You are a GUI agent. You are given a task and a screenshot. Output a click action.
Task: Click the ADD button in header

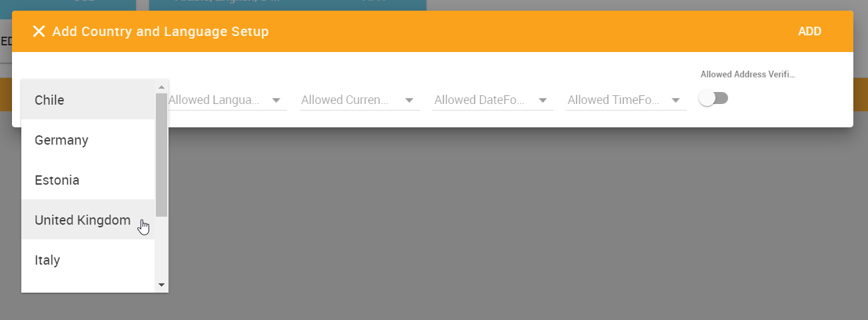tap(809, 31)
